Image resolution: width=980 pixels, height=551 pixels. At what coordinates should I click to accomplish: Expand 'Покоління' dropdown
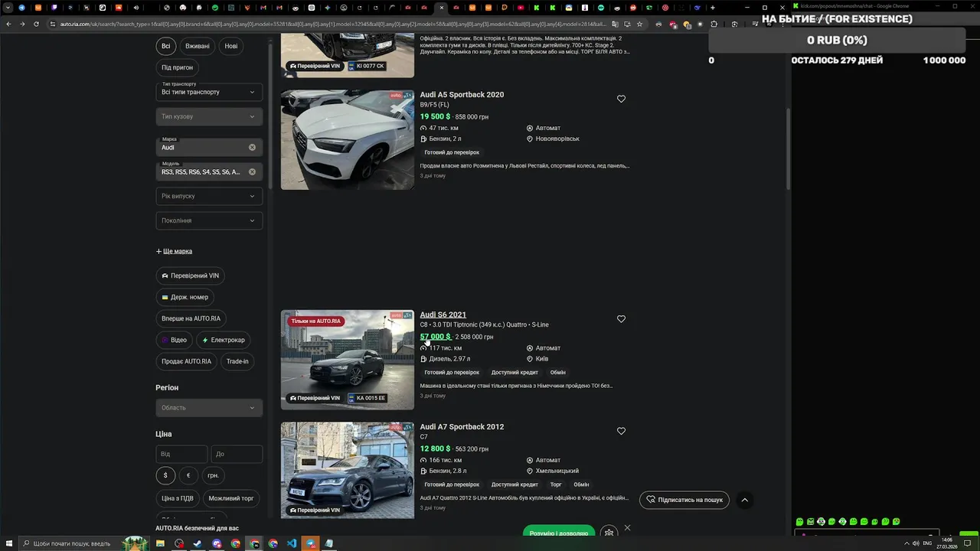[x=209, y=220]
